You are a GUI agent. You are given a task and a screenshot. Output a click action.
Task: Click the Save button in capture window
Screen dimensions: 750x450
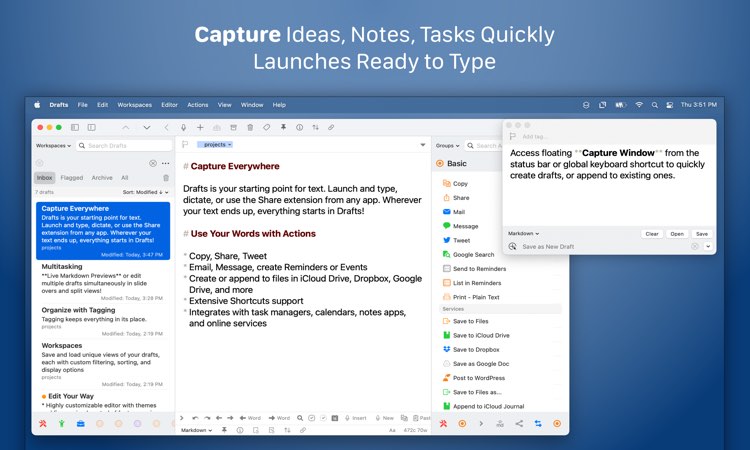point(702,233)
